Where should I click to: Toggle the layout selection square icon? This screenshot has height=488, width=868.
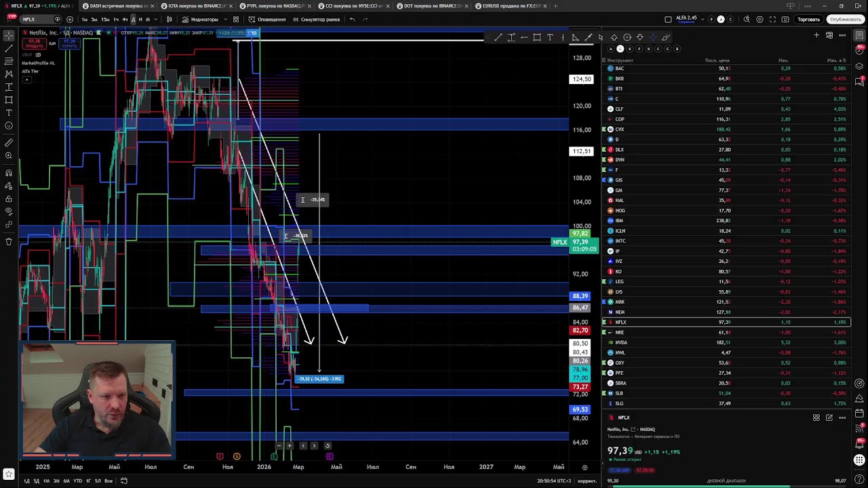[x=668, y=19]
